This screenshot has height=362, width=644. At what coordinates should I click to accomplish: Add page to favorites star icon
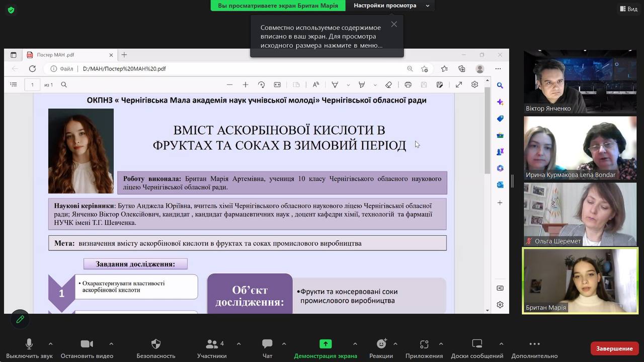(x=425, y=69)
